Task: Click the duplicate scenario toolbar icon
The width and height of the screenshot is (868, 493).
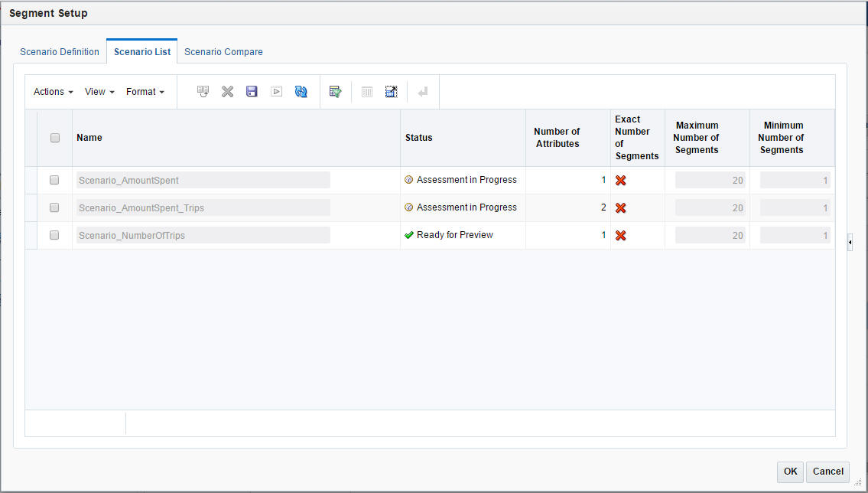Action: click(203, 91)
